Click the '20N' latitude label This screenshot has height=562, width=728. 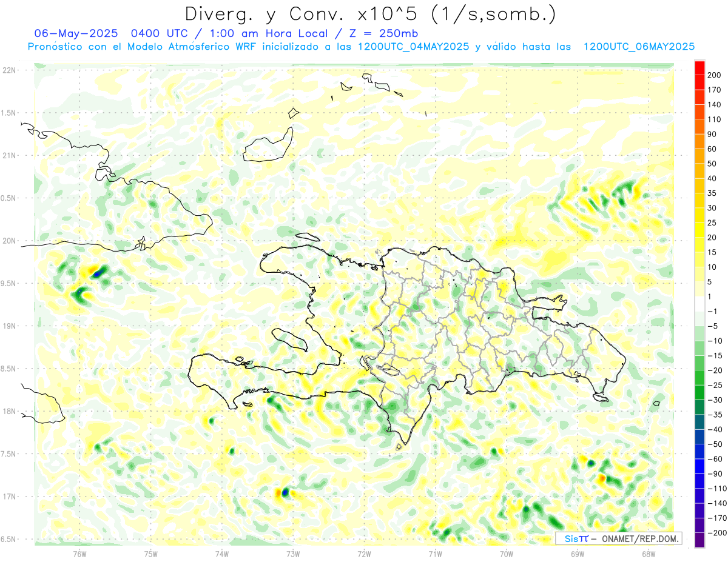coord(8,241)
